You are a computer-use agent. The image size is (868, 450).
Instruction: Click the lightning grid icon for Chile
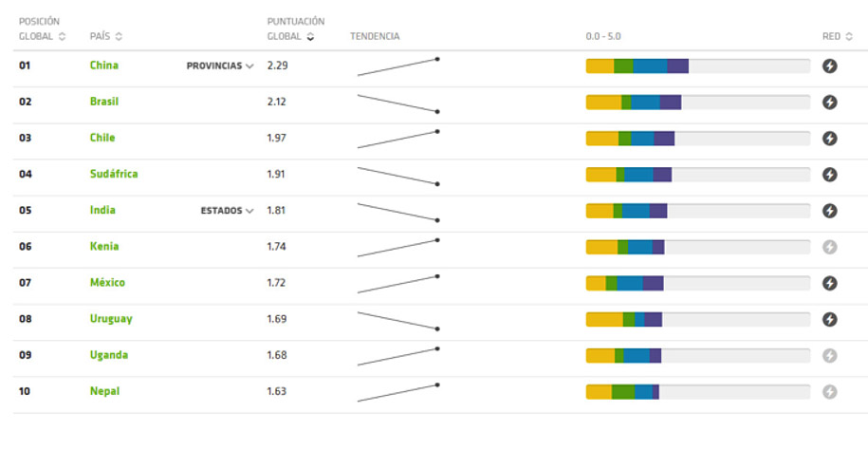830,139
